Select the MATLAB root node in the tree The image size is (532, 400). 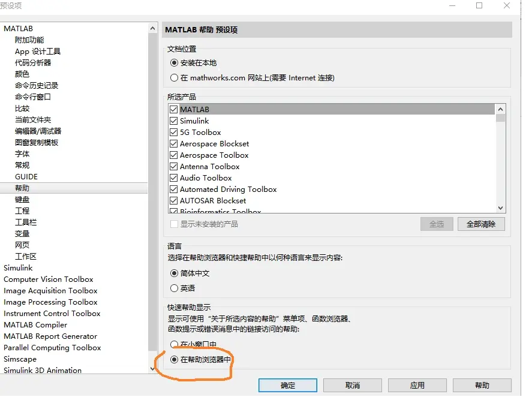(19, 29)
